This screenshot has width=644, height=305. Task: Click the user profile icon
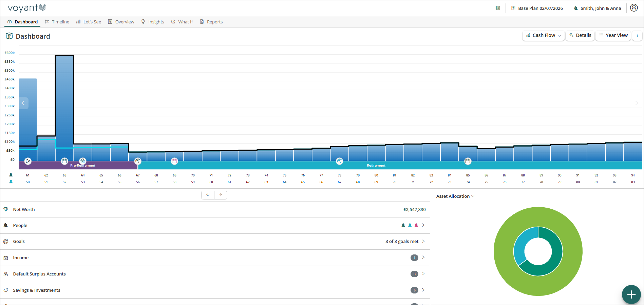coord(634,8)
